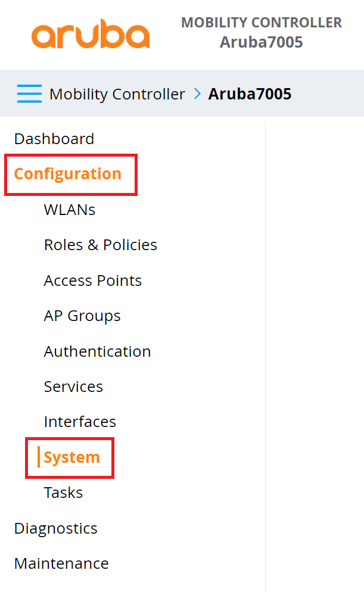The height and width of the screenshot is (592, 364).
Task: Select Access Points submenu item
Action: [93, 281]
